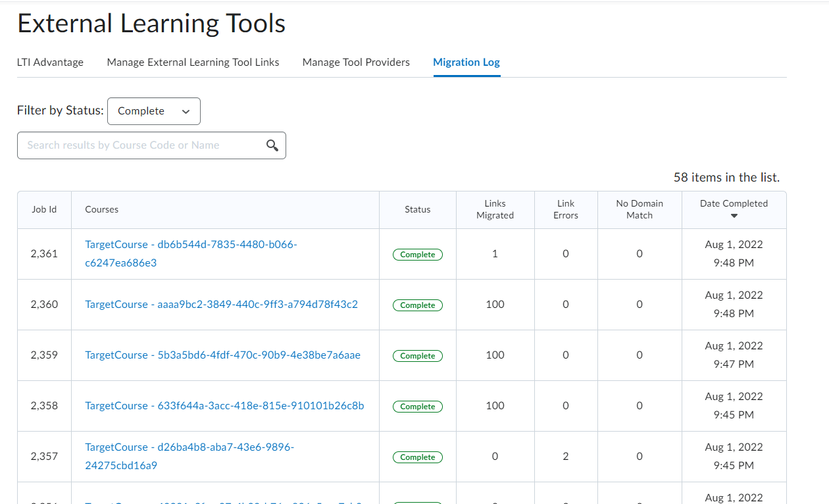Click the Link Errors column header
Viewport: 829px width, 504px height.
(x=566, y=209)
